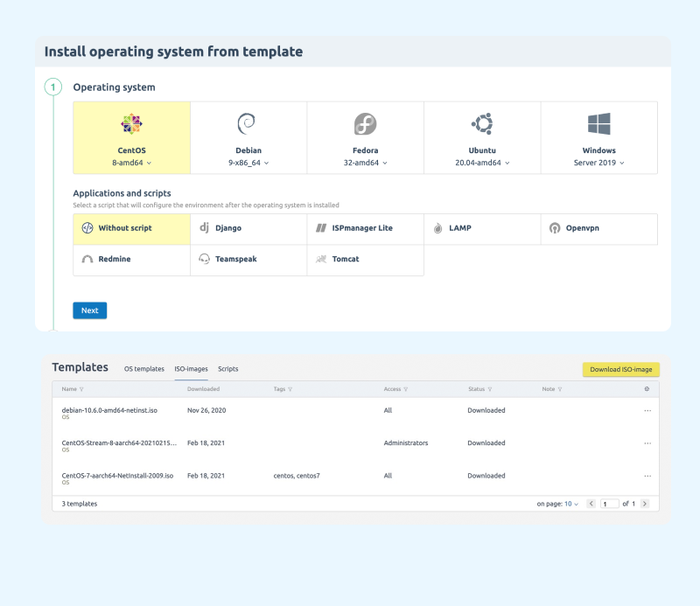Screen dimensions: 700x606
Task: Filter templates by Name column
Action: click(81, 389)
